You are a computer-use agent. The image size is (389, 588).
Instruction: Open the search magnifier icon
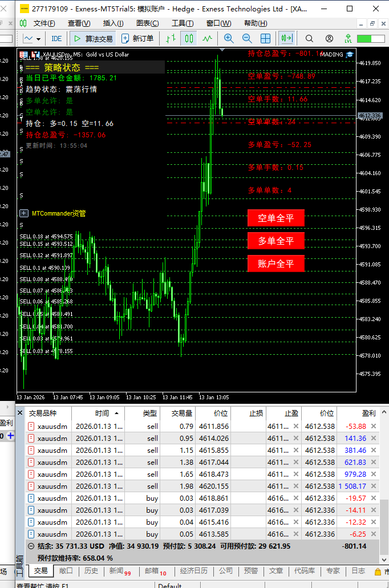309,39
